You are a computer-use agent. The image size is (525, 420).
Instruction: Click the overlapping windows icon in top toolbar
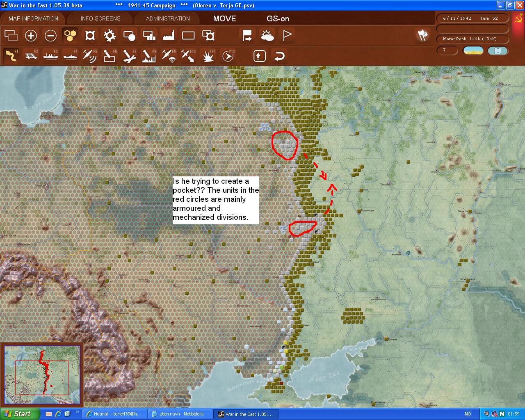(11, 36)
